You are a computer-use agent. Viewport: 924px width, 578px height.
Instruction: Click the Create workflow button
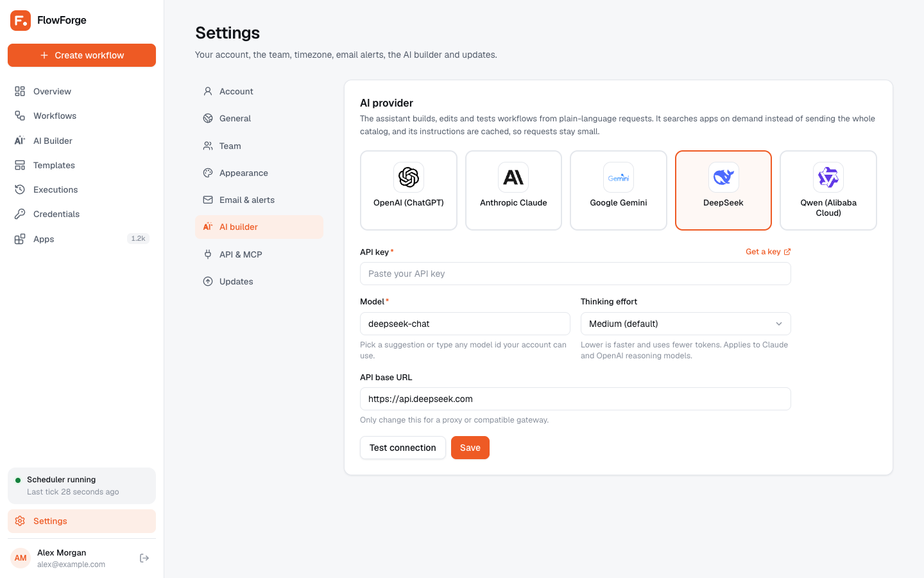pos(81,55)
